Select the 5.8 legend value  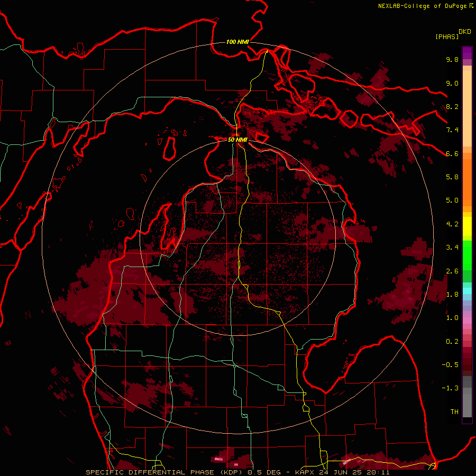452,177
